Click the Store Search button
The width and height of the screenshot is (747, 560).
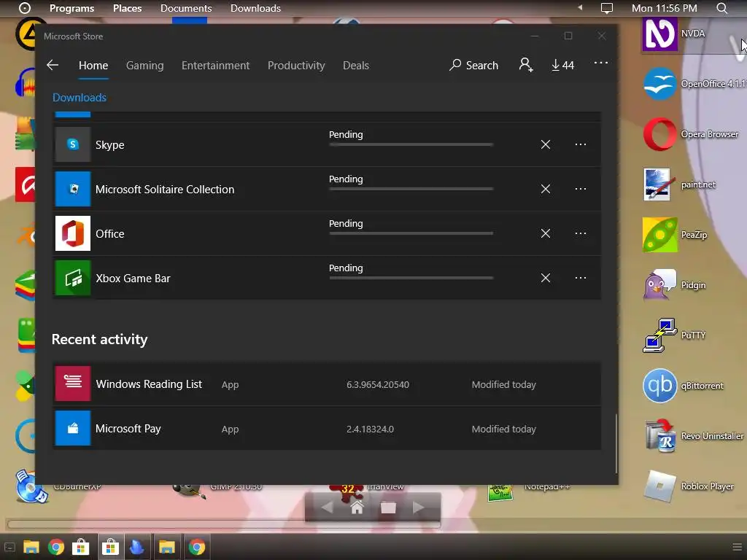click(x=473, y=65)
